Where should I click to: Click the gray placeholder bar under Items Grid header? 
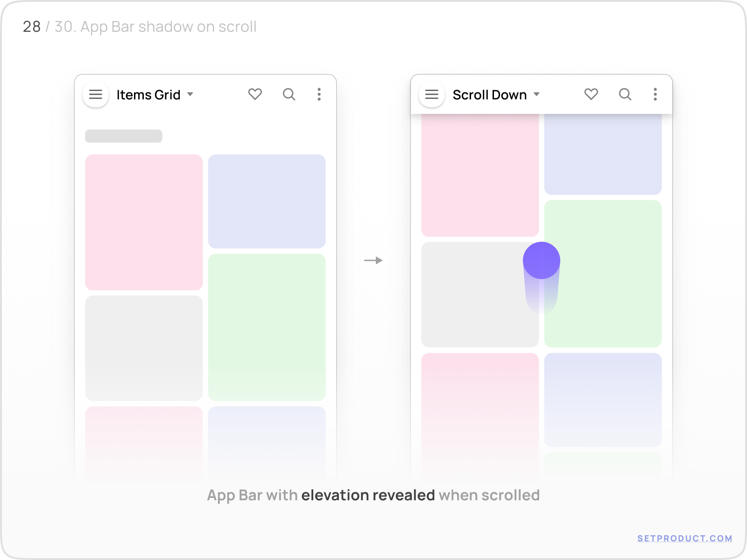click(x=123, y=136)
